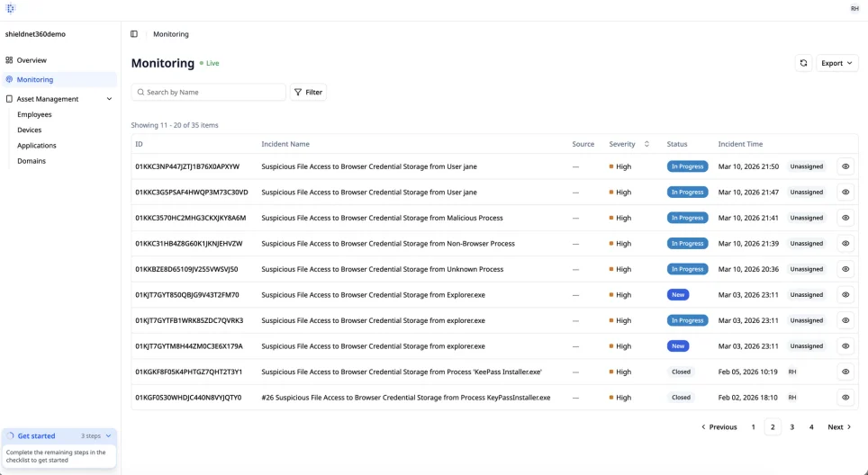Click the Incident Name column header
The width and height of the screenshot is (868, 475).
[285, 144]
